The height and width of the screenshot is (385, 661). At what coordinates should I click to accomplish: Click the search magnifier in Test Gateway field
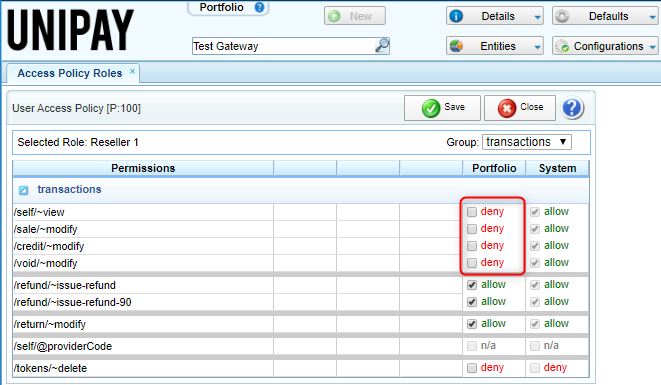pyautogui.click(x=382, y=46)
